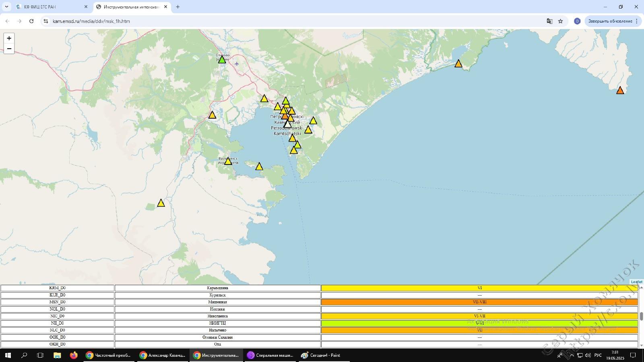The width and height of the screenshot is (644, 362).
Task: Click the table scrollbar down arrow
Action: pos(641,346)
